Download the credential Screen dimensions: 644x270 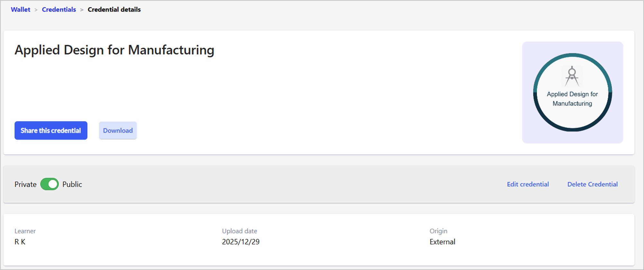(x=118, y=130)
